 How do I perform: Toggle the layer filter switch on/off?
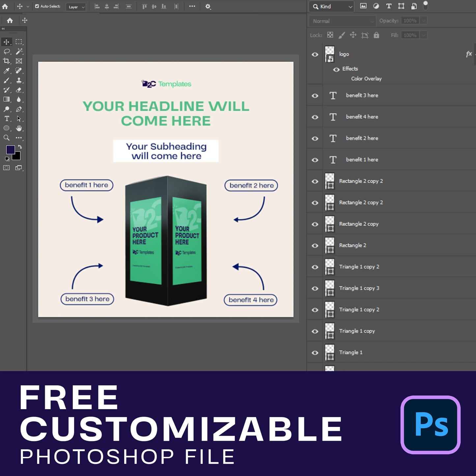425,6
